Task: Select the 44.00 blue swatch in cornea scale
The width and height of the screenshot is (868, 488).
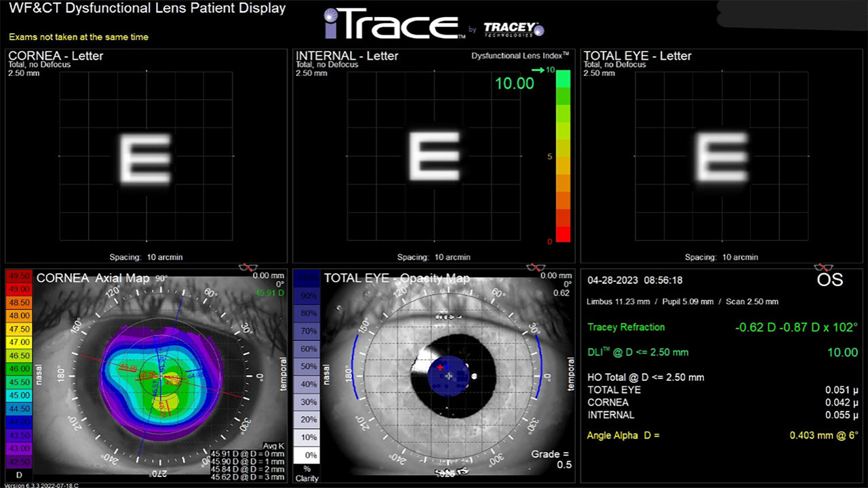Action: pyautogui.click(x=19, y=421)
